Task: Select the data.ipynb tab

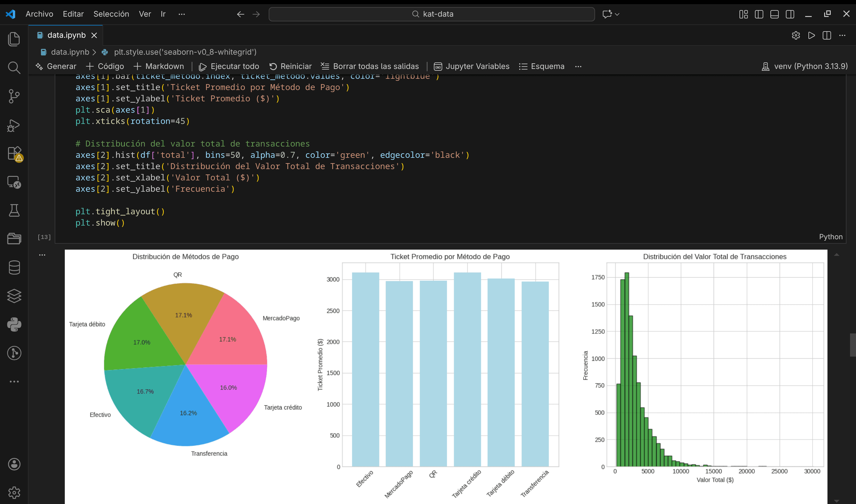Action: tap(66, 35)
